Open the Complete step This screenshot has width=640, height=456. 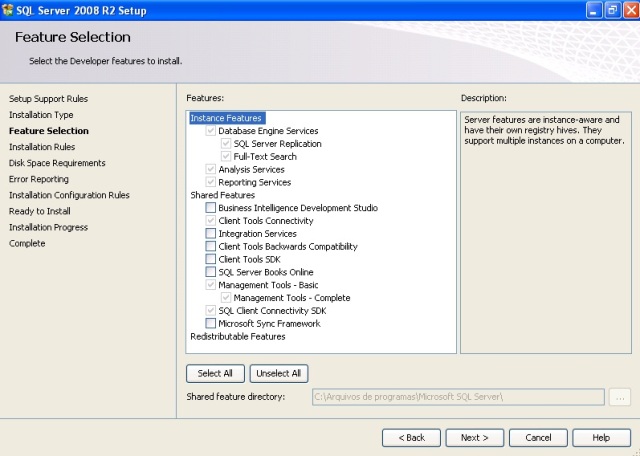(27, 243)
